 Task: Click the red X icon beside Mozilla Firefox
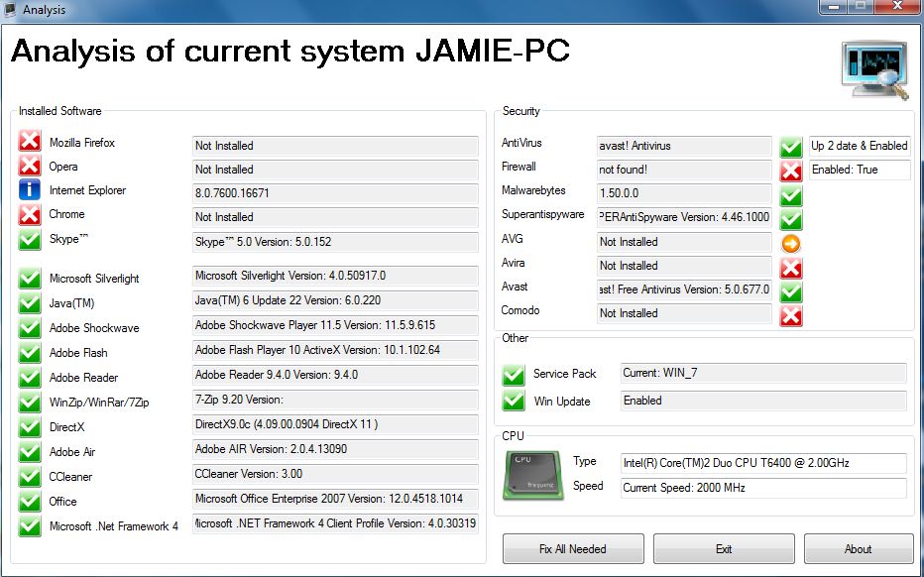(30, 142)
